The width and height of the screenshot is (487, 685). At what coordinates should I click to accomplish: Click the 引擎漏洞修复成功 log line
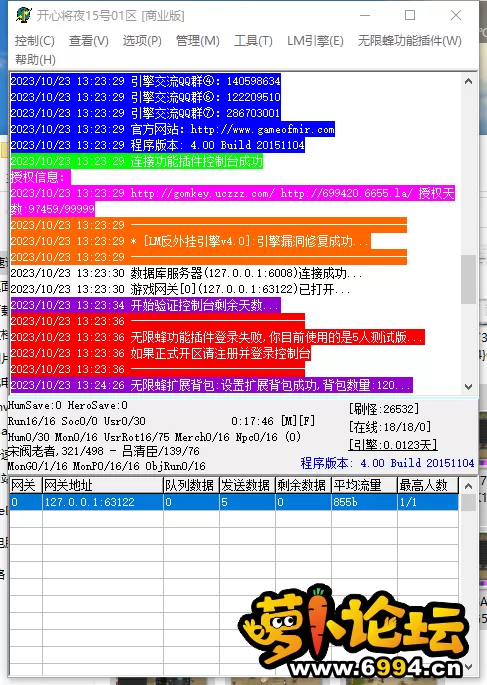pyautogui.click(x=191, y=241)
